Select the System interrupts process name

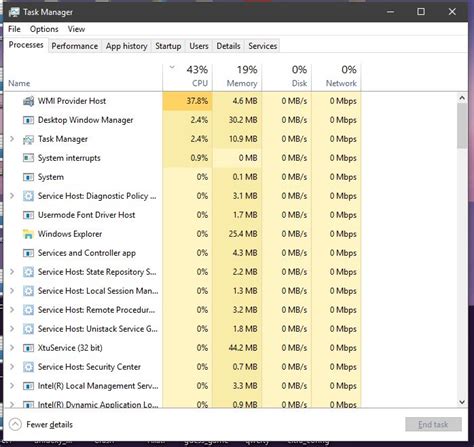(x=69, y=158)
